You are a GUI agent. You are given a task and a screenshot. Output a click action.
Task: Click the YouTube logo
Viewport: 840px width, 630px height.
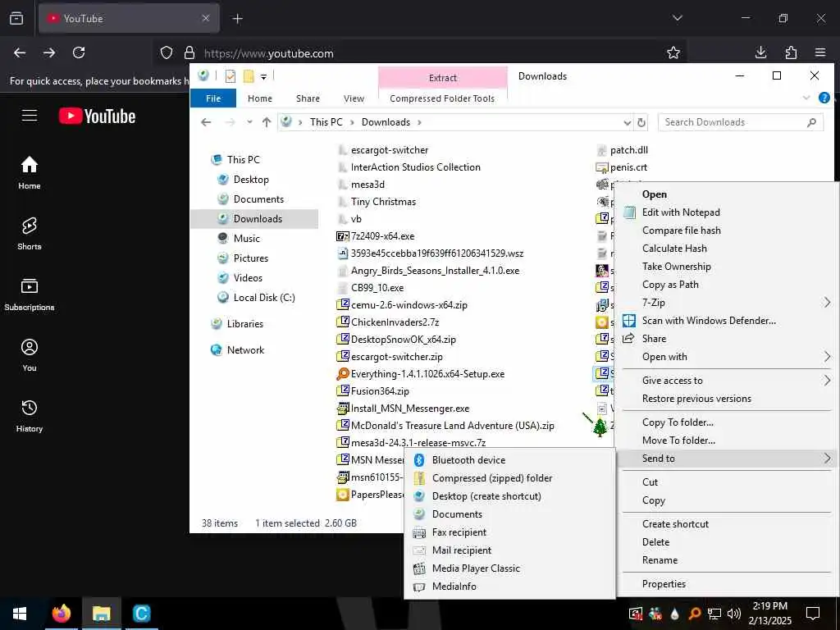(97, 116)
